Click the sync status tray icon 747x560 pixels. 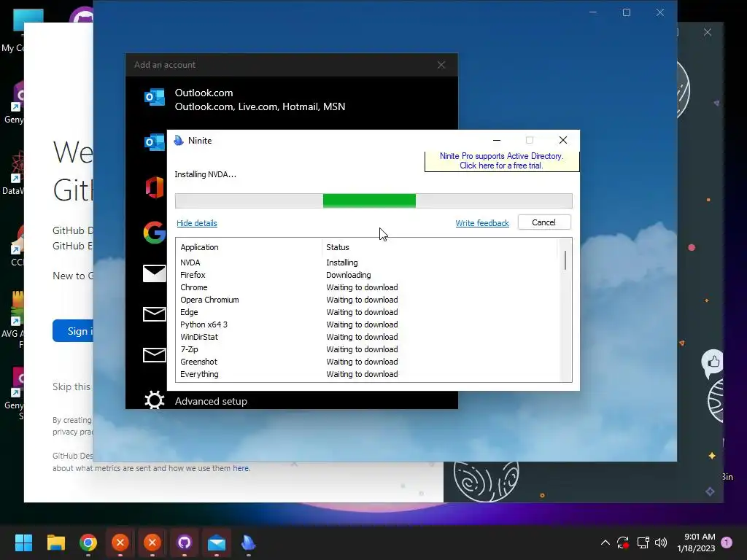pos(623,542)
